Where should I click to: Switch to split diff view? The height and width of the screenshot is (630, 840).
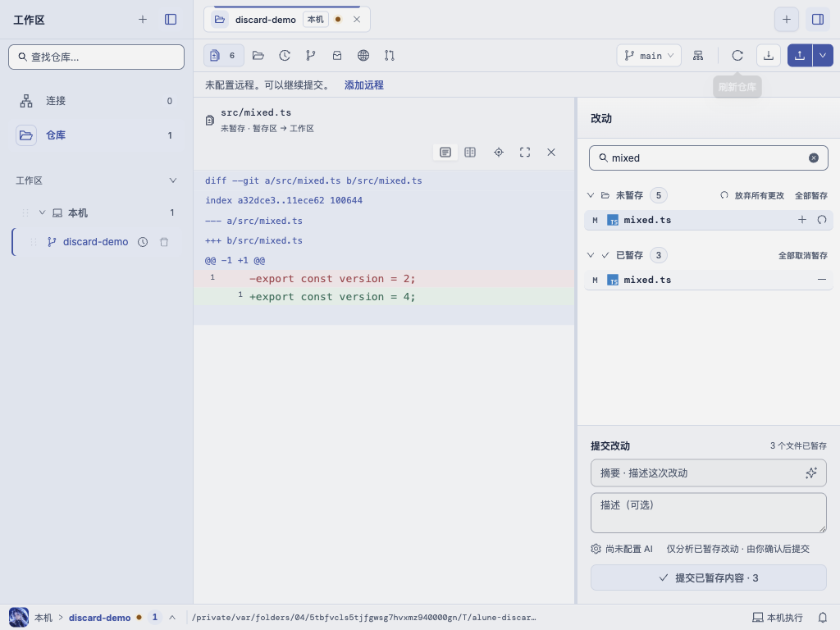coord(470,152)
